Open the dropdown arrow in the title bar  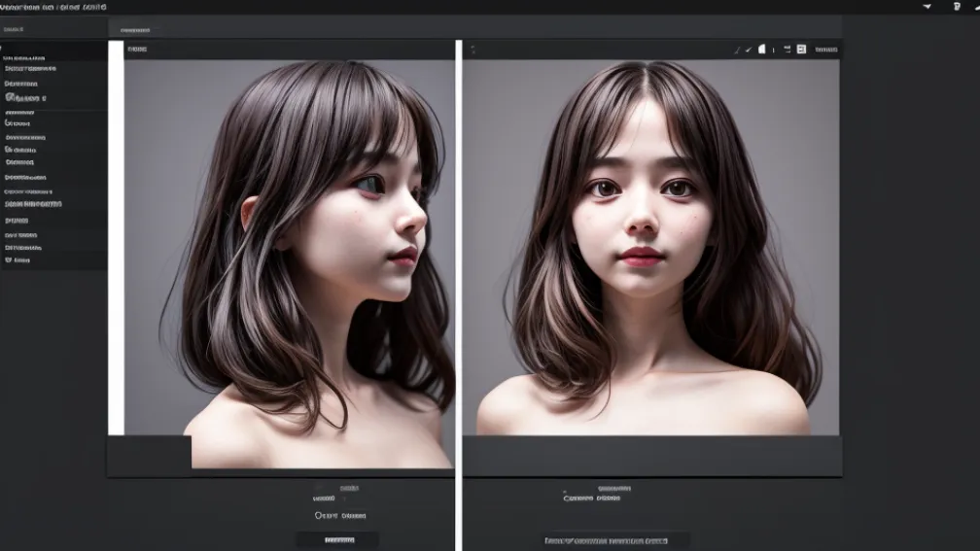927,7
